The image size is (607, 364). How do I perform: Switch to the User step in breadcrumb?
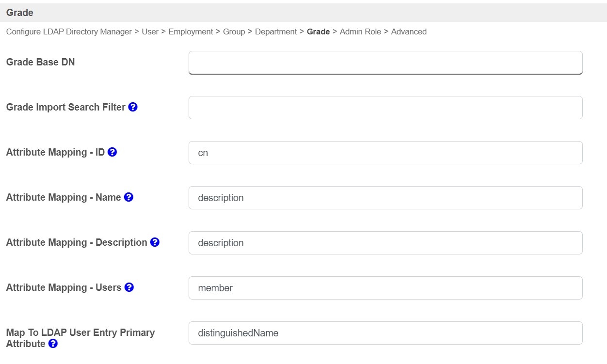pyautogui.click(x=150, y=32)
